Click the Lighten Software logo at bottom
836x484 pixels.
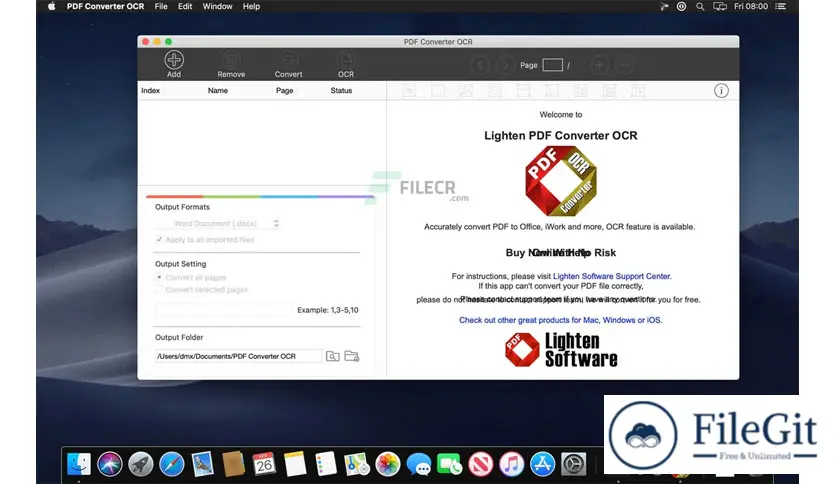(561, 350)
